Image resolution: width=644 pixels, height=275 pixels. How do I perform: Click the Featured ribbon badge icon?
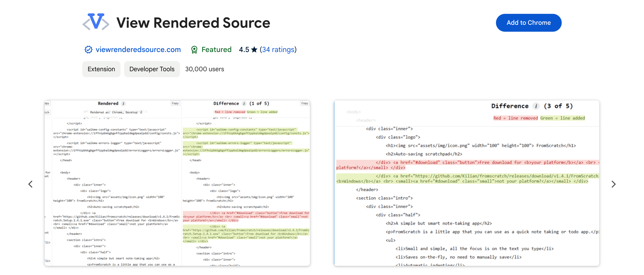tap(194, 50)
